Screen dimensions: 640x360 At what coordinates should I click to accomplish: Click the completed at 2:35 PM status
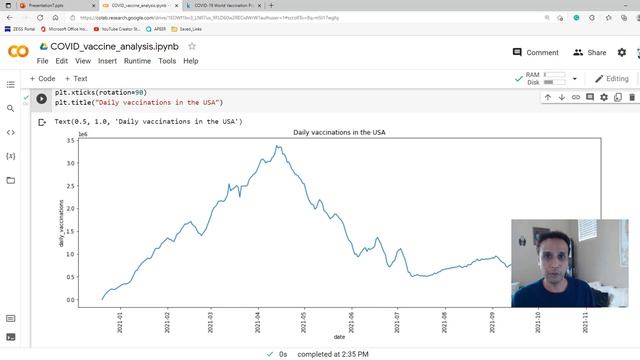click(x=333, y=354)
